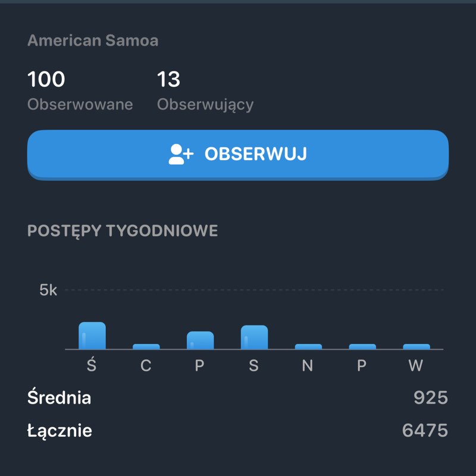Click the Ś day label under chart
This screenshot has width=476, height=476.
click(x=92, y=364)
